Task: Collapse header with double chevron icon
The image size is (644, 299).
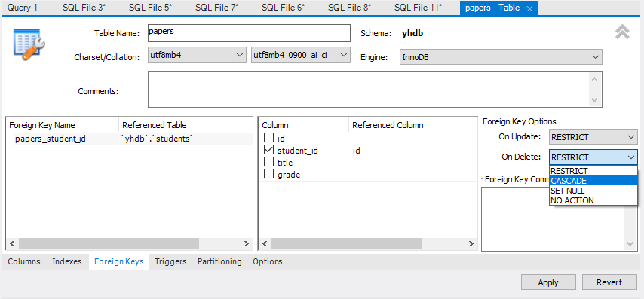Action: point(622,32)
